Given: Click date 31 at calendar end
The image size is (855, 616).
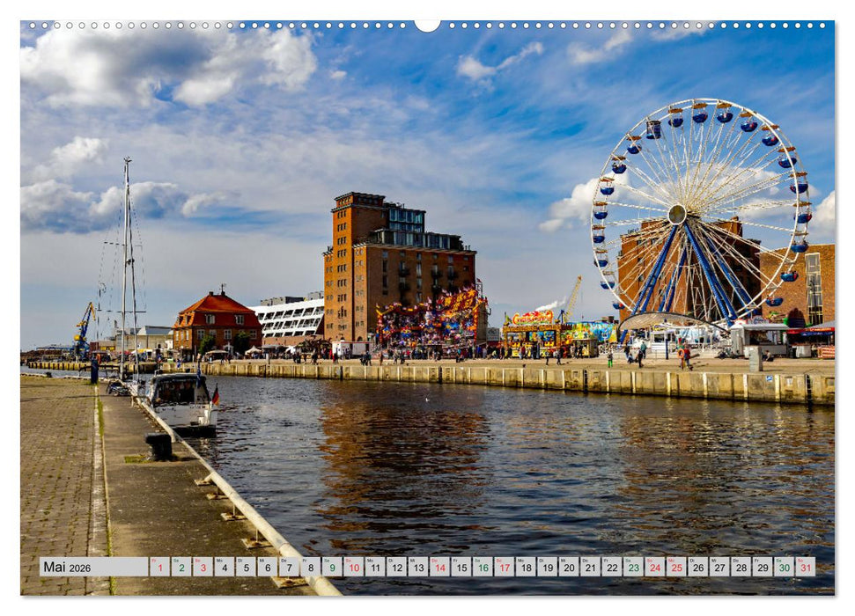Looking at the screenshot, I should pyautogui.click(x=804, y=570).
